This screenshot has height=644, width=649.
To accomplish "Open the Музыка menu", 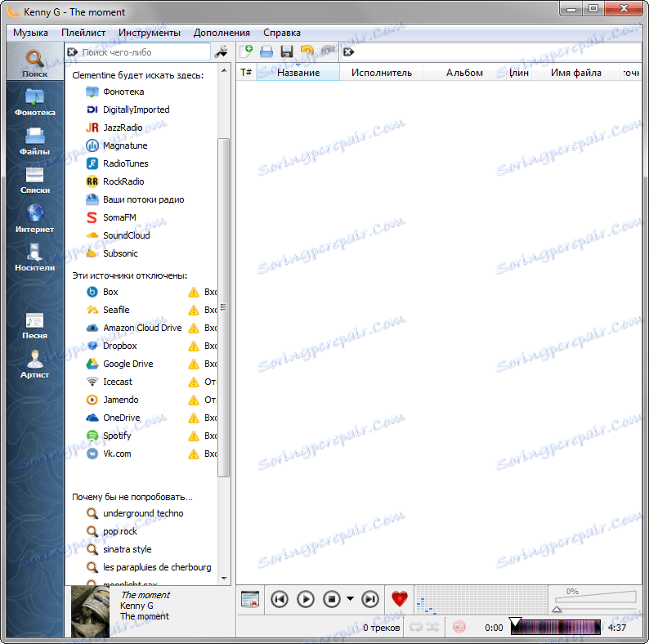I will click(30, 33).
